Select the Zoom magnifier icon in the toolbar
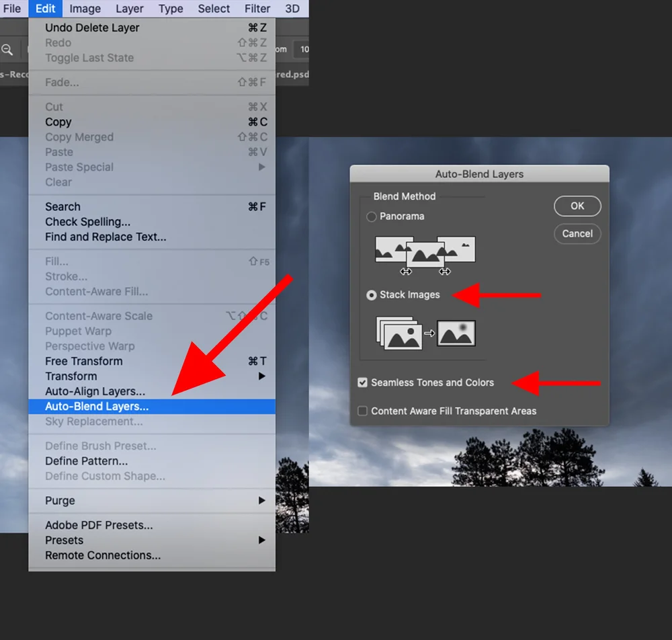 (7, 49)
